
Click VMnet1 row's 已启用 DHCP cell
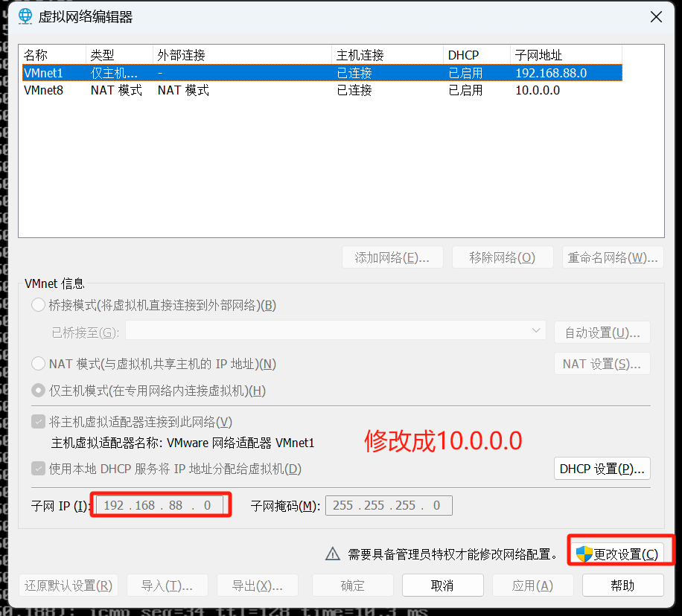point(465,73)
